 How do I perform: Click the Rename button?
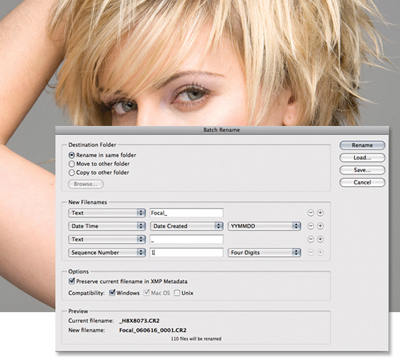(x=362, y=145)
